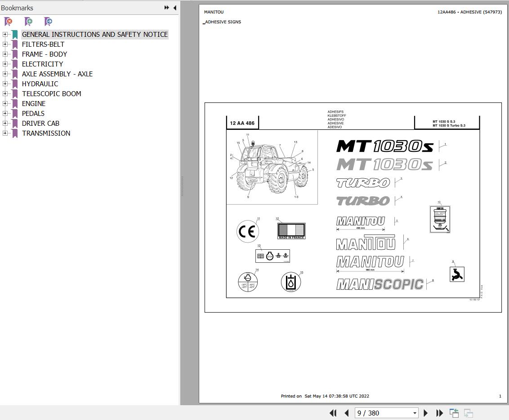
Task: Expand the HYDRAULIC bookmark node
Action: tap(5, 84)
